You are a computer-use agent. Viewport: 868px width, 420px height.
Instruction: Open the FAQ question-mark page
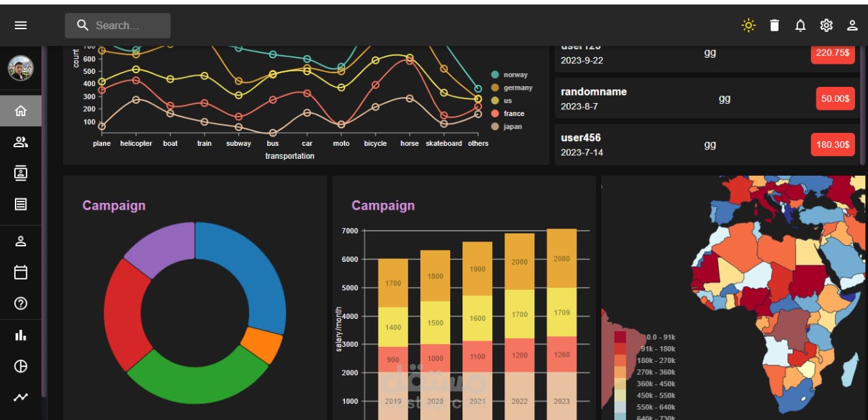pyautogui.click(x=20, y=303)
